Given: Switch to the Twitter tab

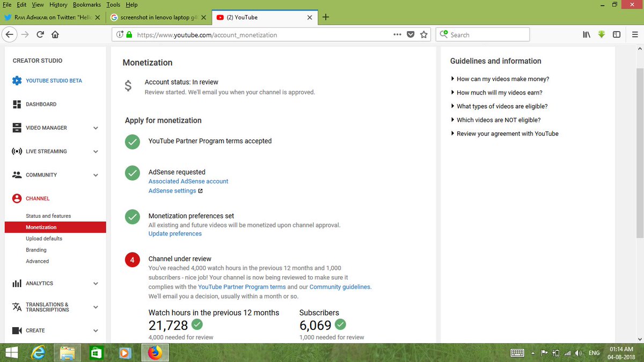Looking at the screenshot, I should [x=52, y=17].
